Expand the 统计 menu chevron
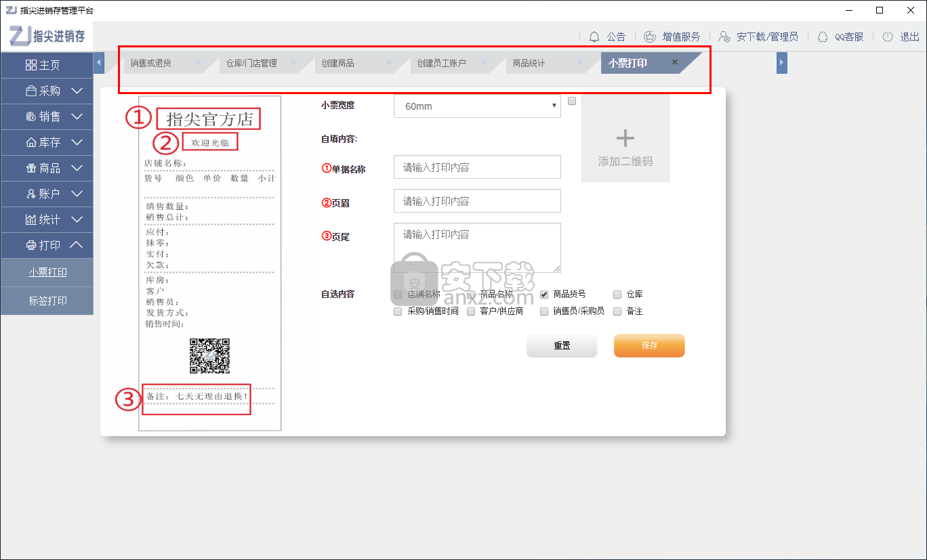927x560 pixels. tap(77, 219)
